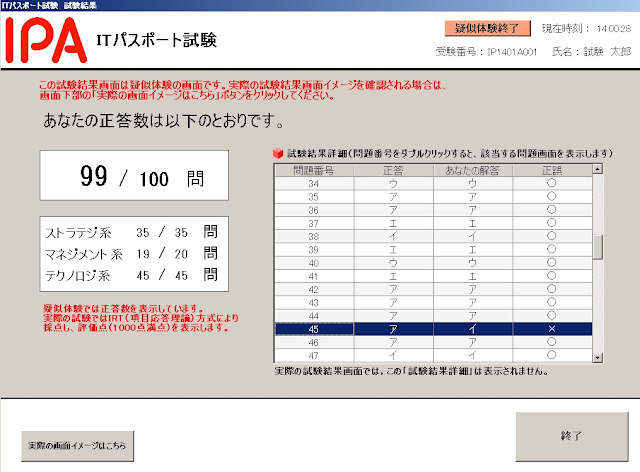Click the 受験番号 IP1401A001 text

[486, 52]
